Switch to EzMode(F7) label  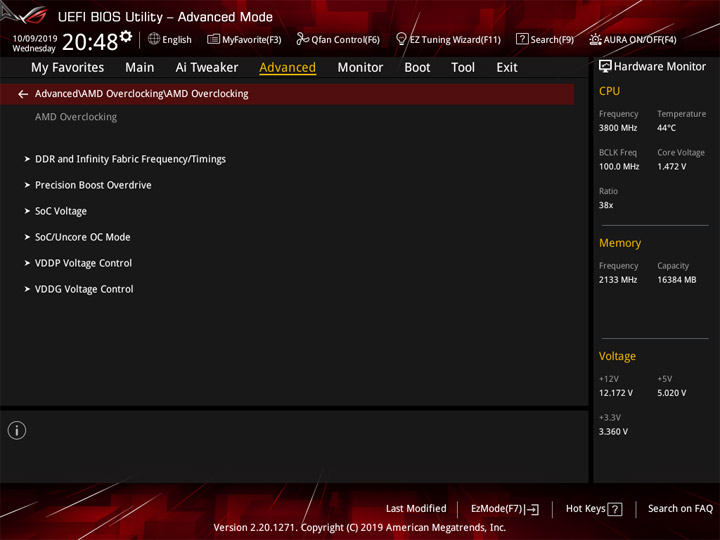(x=497, y=509)
